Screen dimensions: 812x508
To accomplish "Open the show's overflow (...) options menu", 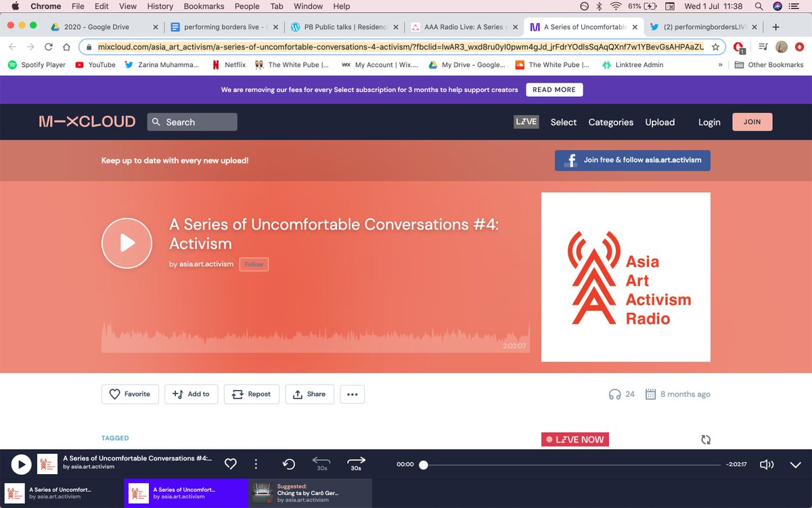I will pos(352,394).
